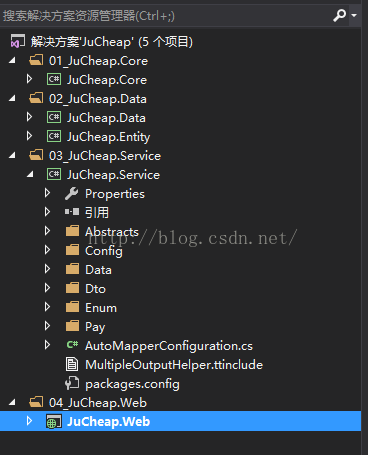Expand the Data folder
Image resolution: width=368 pixels, height=455 pixels.
47,269
